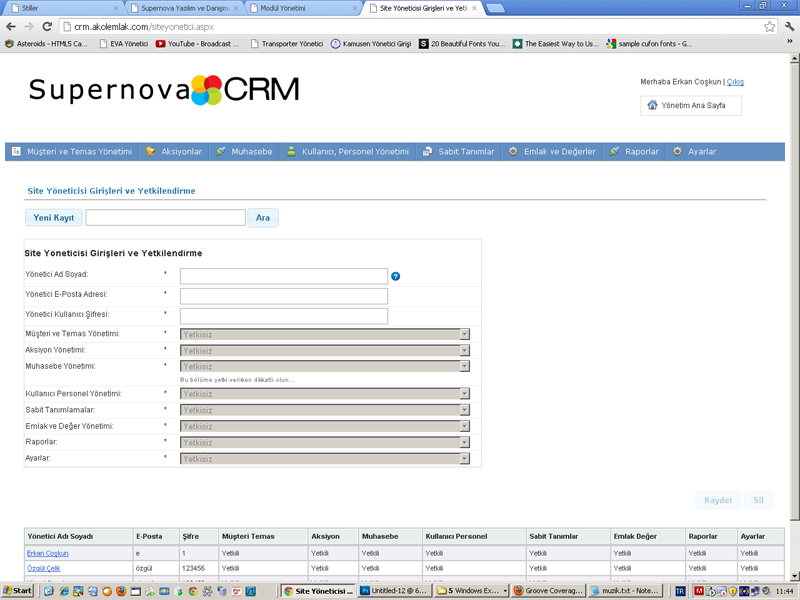The width and height of the screenshot is (800, 600).
Task: Open the Muhasebe menu in the navigation bar
Action: point(244,152)
